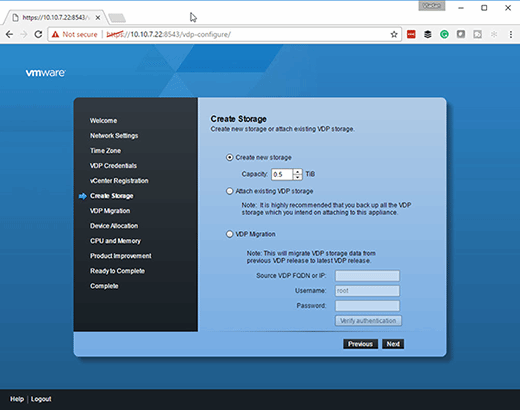The image size is (520, 410).
Task: Go to Network Settings wizard step
Action: (114, 136)
